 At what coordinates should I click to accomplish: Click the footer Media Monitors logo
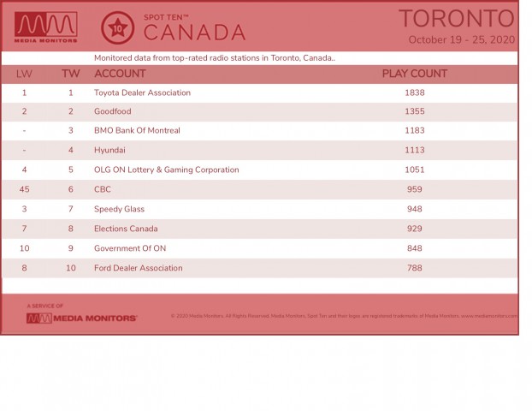(x=82, y=319)
